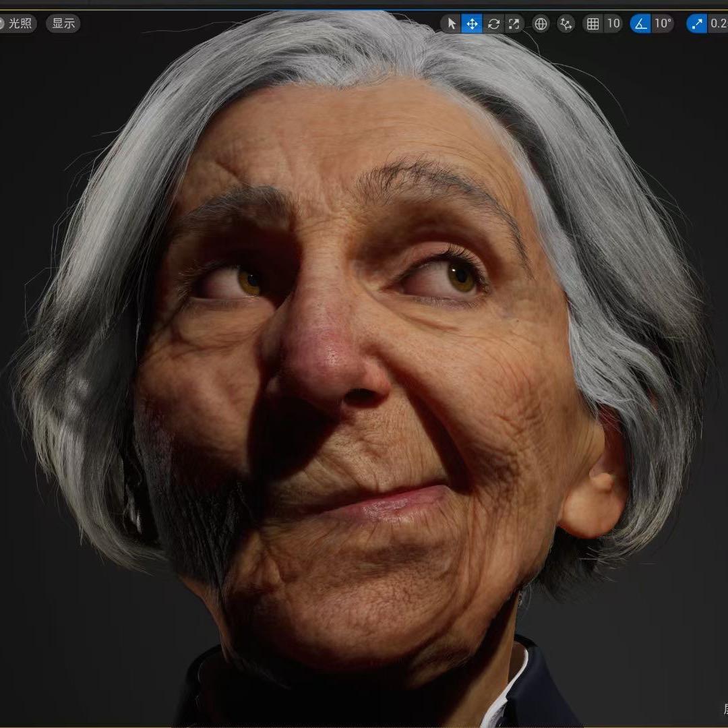
Task: Open the surface snapping options icon
Action: [566, 24]
